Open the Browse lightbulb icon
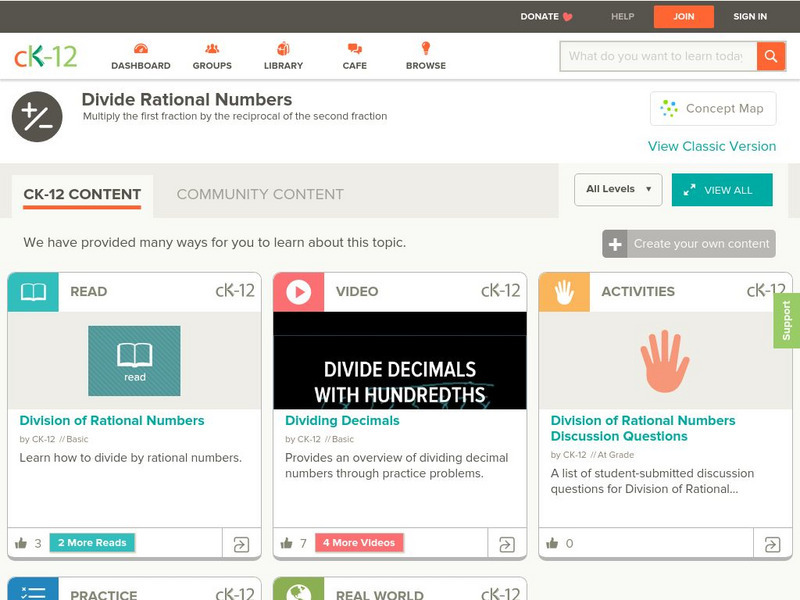Screen dimensions: 800x600 pos(426,48)
